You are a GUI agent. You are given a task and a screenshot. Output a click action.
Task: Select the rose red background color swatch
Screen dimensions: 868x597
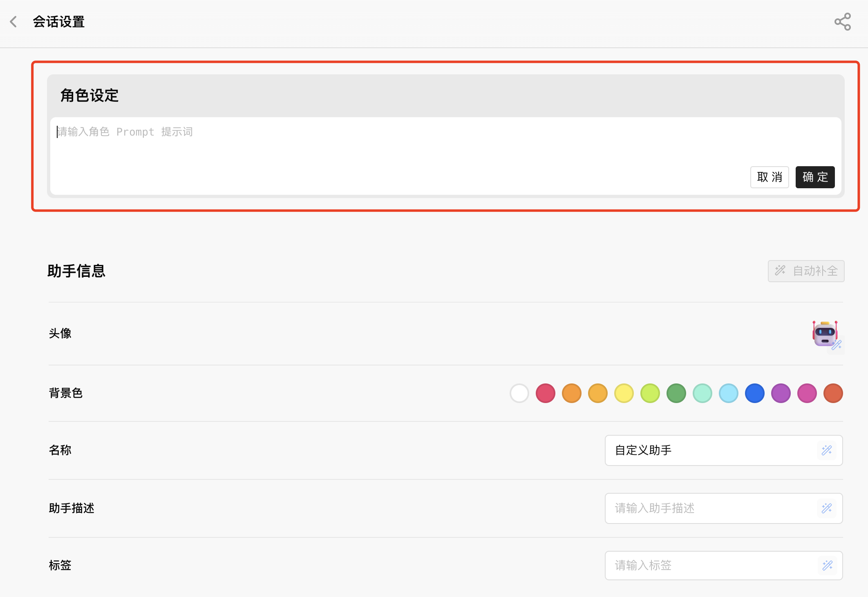[546, 393]
